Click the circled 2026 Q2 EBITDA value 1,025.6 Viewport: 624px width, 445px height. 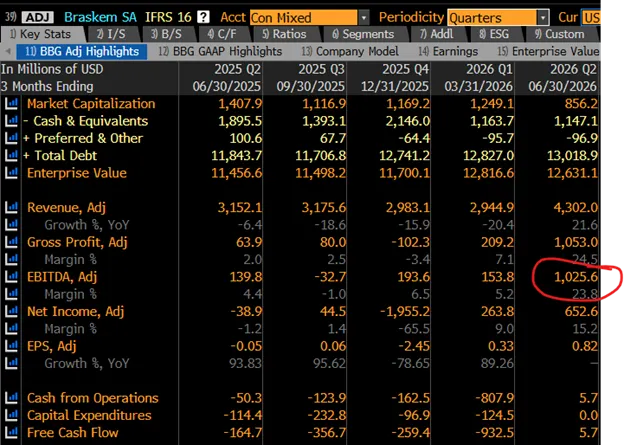[x=576, y=277]
